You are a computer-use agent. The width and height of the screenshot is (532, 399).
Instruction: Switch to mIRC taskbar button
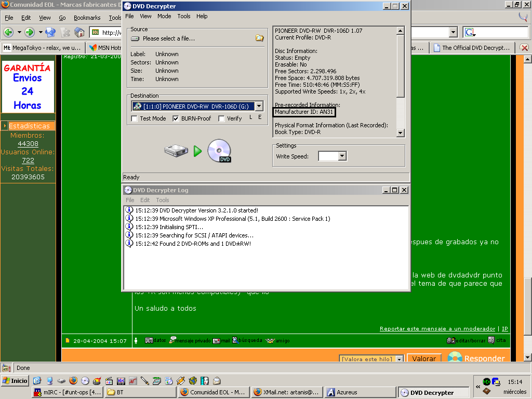coord(68,392)
